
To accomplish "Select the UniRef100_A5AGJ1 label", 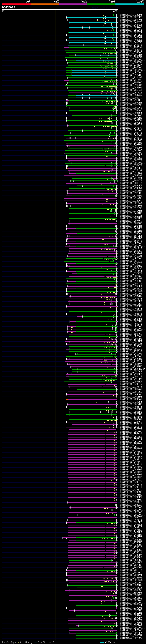I will pos(131,324).
